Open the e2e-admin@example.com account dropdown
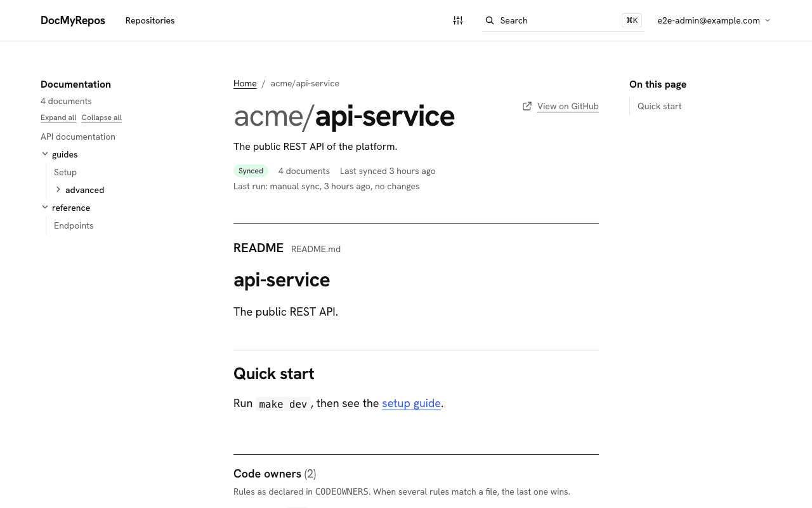812x508 pixels. point(714,20)
